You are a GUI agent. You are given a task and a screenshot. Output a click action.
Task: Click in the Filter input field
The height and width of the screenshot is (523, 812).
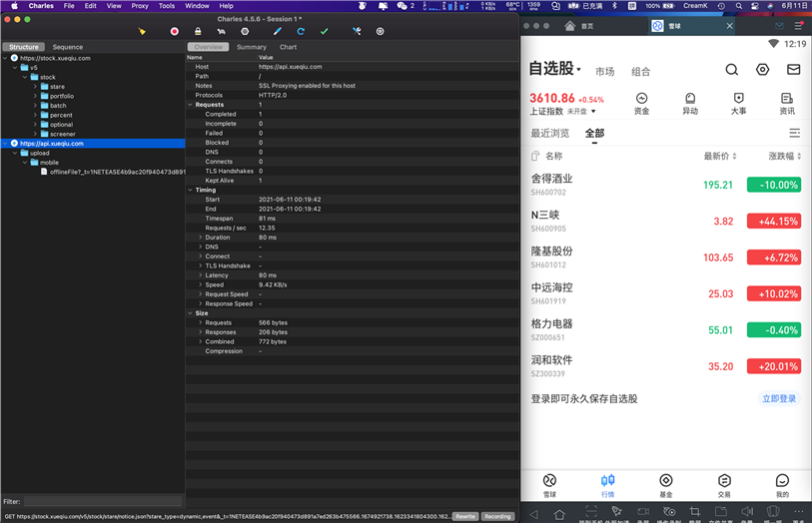click(x=103, y=501)
